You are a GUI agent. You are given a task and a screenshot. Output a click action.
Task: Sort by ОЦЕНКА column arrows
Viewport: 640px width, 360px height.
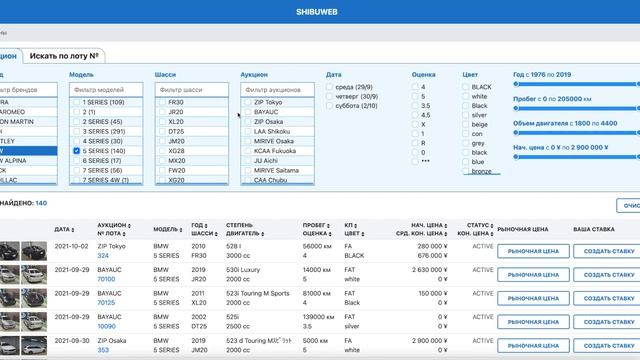(x=330, y=234)
